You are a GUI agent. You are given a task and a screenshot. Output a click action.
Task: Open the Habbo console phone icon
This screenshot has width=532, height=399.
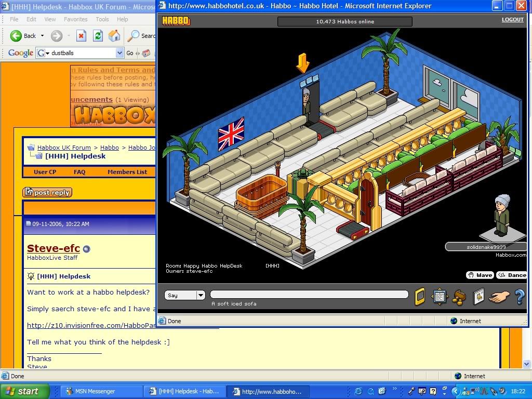419,296
